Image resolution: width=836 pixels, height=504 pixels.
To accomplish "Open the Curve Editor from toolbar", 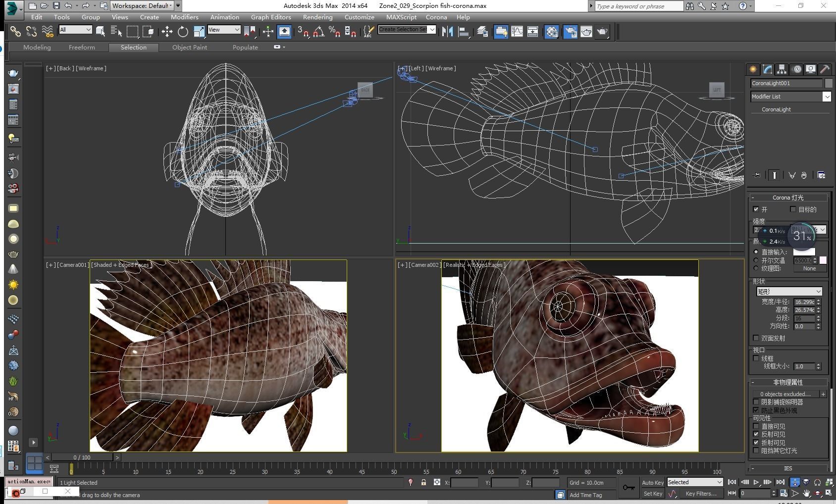I will point(517,32).
